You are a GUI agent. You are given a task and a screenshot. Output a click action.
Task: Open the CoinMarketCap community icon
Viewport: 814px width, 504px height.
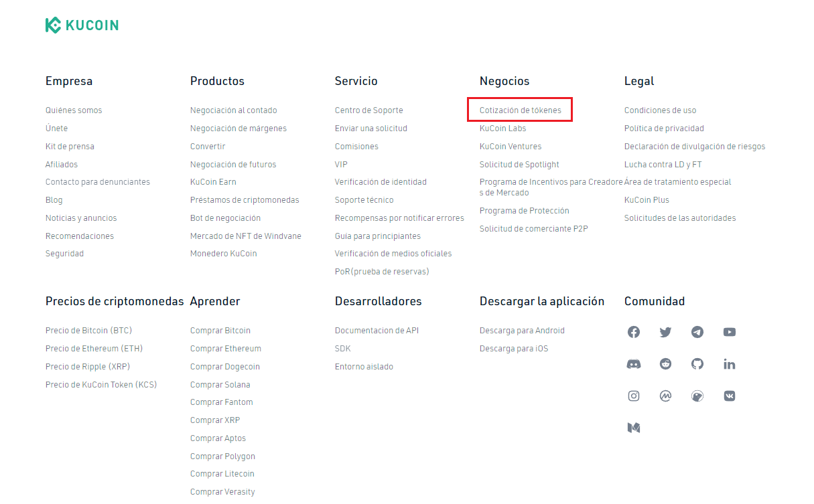click(x=665, y=396)
